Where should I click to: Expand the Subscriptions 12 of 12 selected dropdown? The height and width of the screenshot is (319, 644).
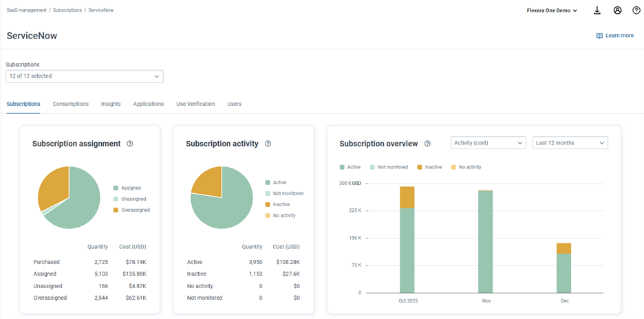click(85, 76)
